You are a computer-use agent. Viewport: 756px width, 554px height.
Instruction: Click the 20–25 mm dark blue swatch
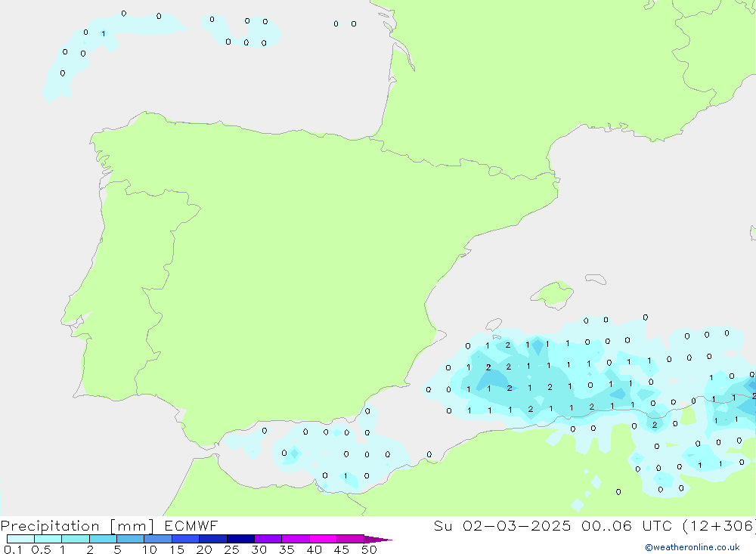(x=213, y=539)
